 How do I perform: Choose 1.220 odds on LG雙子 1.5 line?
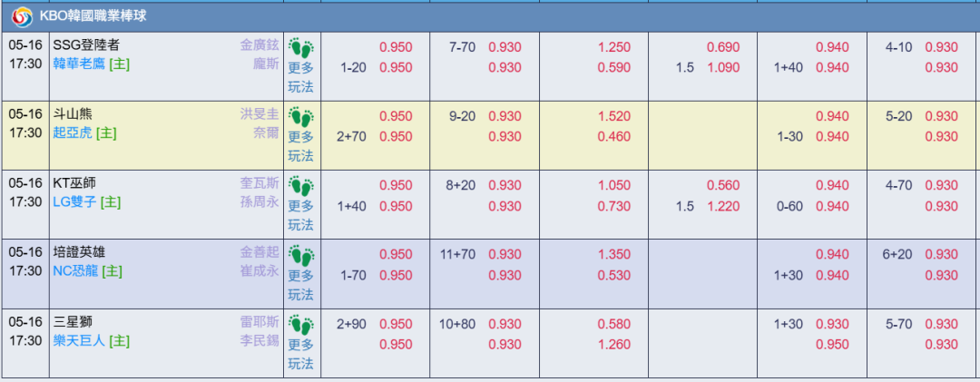pyautogui.click(x=723, y=206)
